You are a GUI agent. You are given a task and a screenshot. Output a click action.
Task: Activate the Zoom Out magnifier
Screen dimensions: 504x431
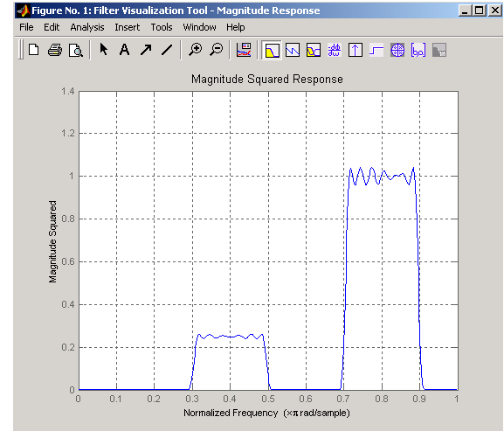(x=217, y=50)
